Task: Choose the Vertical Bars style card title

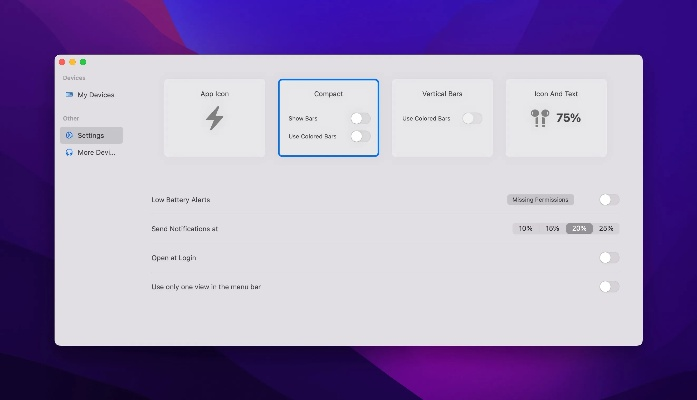Action: coord(442,94)
